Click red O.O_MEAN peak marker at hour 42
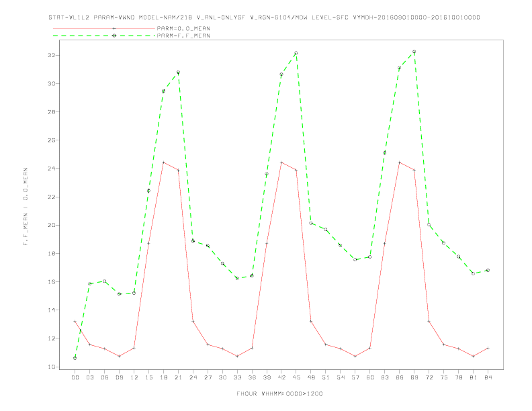Screen dimensions: 532x411 coord(281,163)
